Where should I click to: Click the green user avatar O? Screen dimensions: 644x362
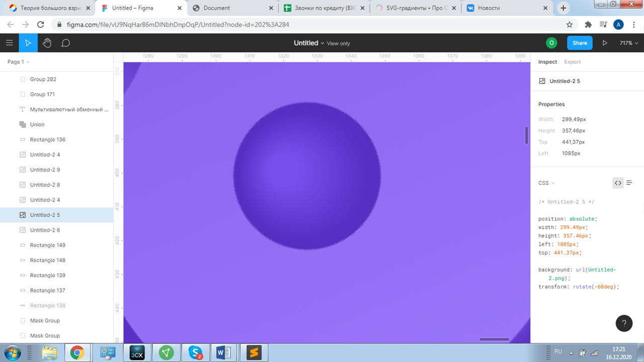[551, 43]
